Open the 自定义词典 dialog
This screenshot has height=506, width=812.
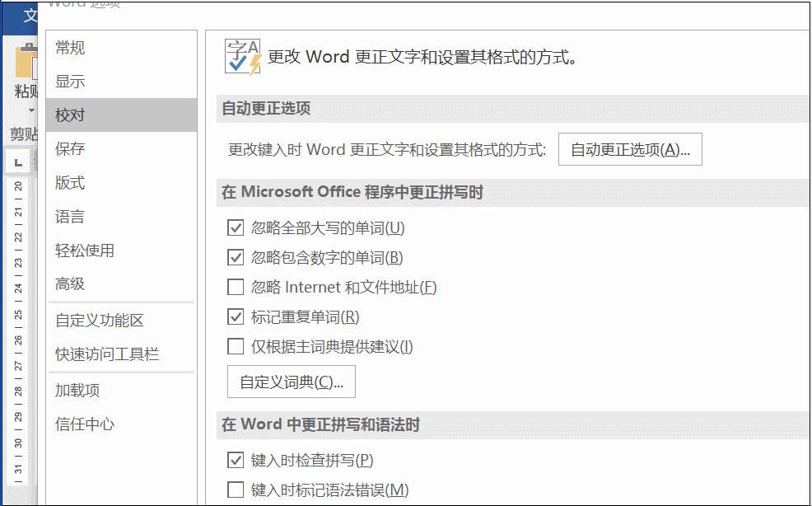[x=291, y=382]
